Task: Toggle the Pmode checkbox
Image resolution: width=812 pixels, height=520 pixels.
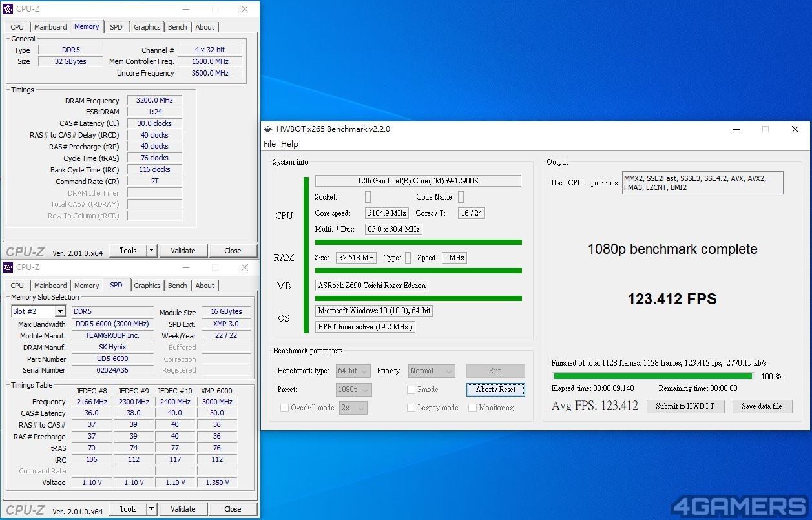Action: pos(411,390)
